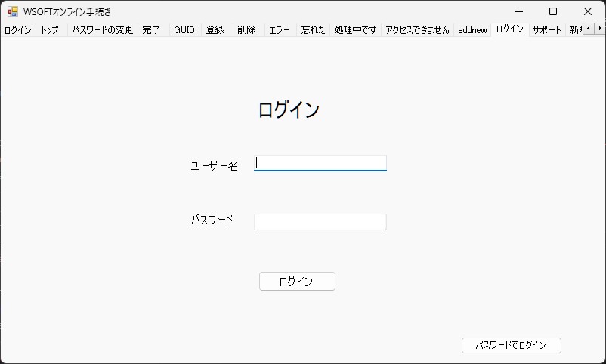Image resolution: width=606 pixels, height=364 pixels.
Task: Switch to the 処理中です tab
Action: coord(355,30)
